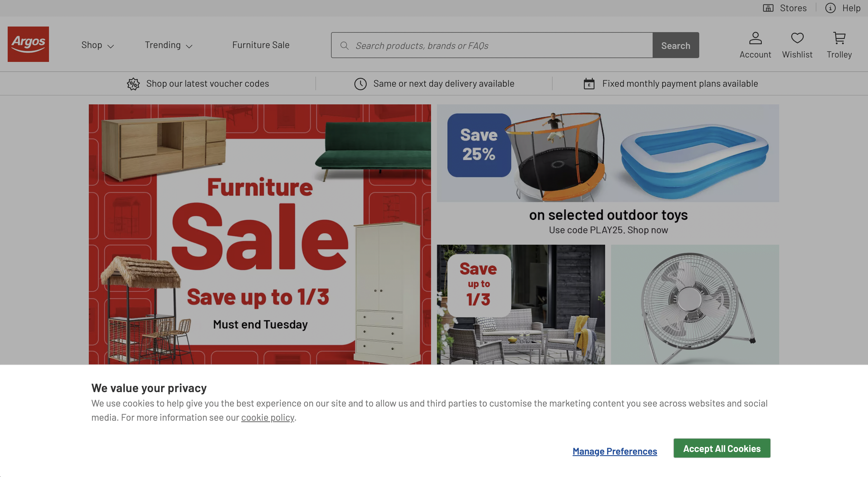This screenshot has width=868, height=477.
Task: Click the Search button
Action: click(x=676, y=45)
